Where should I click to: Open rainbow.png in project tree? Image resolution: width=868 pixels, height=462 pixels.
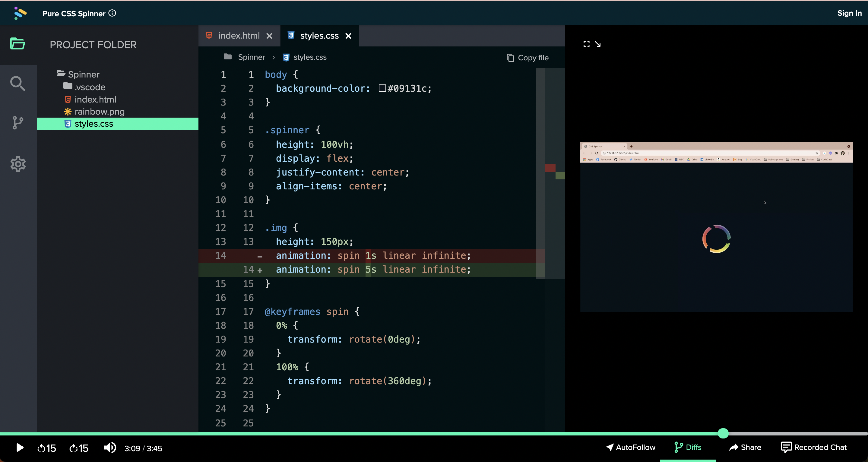[x=94, y=112]
